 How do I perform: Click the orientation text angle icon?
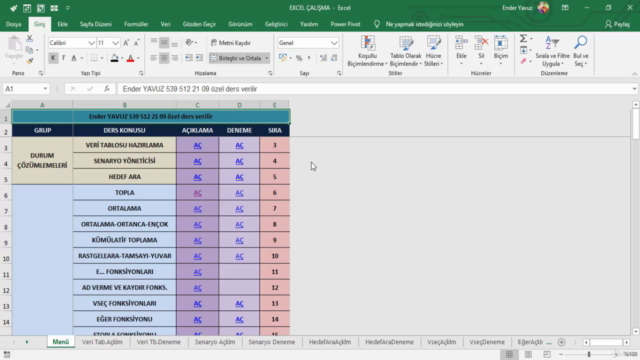[189, 42]
